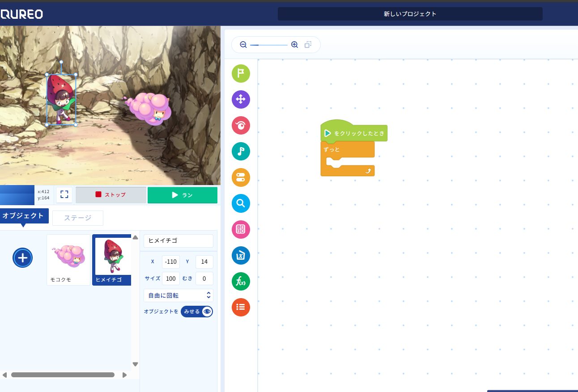Select the pink calculator operators category
This screenshot has width=578, height=392.
coord(241,229)
